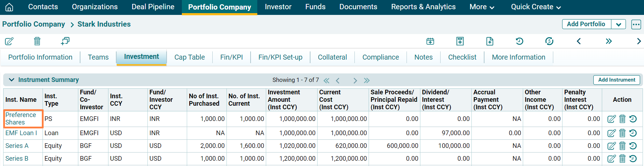Click the home icon in navigation bar
This screenshot has height=166, width=644.
(9, 7)
